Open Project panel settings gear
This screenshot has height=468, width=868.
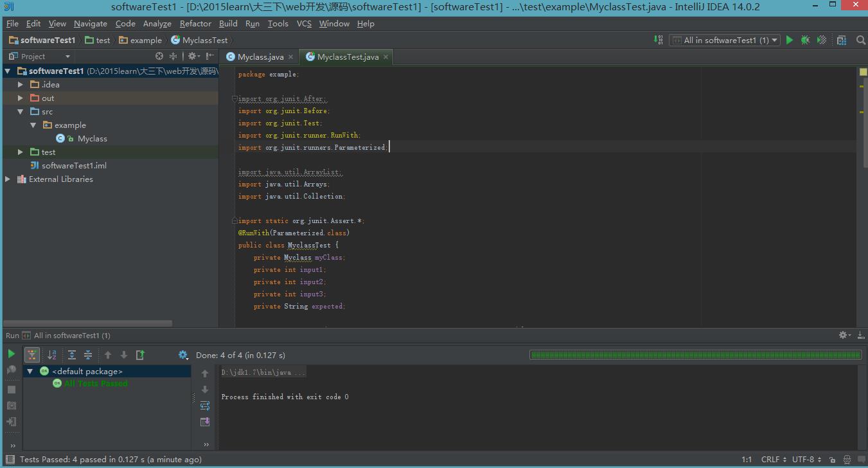pyautogui.click(x=193, y=57)
